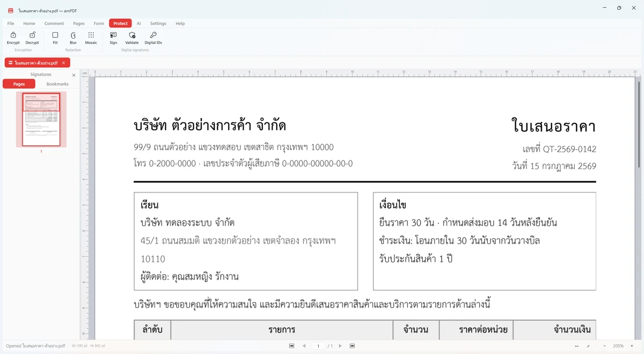Open Digital IDs manager
This screenshot has width=644, height=354.
pos(153,38)
